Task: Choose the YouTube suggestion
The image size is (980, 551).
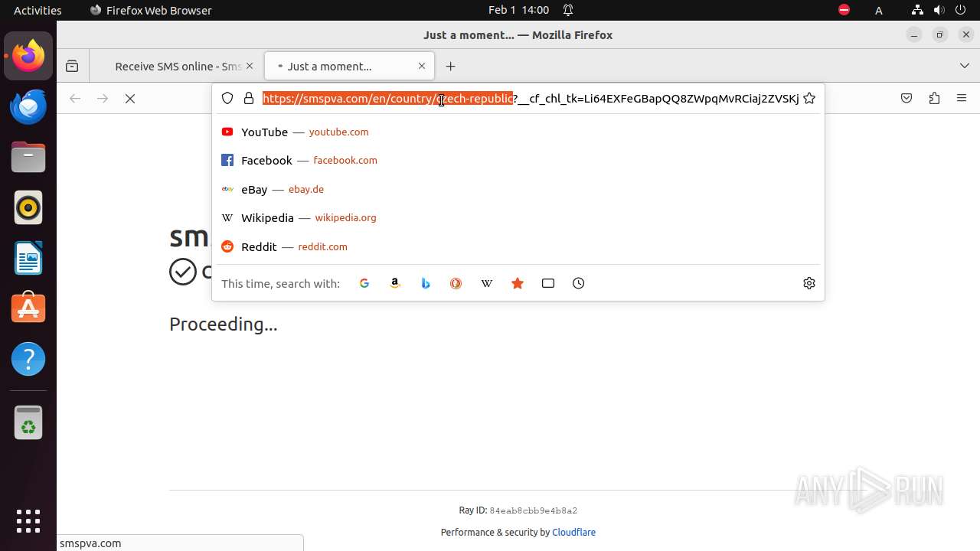Action: [518, 132]
